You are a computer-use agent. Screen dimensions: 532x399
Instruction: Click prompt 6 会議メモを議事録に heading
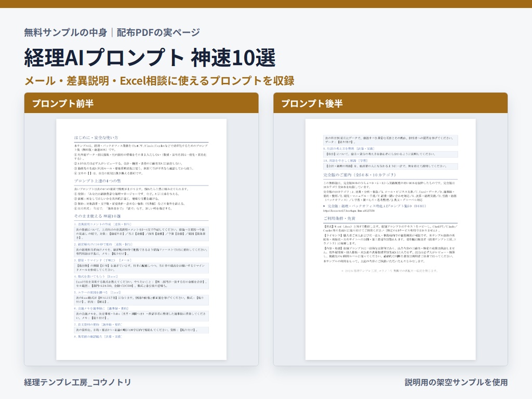click(101, 309)
